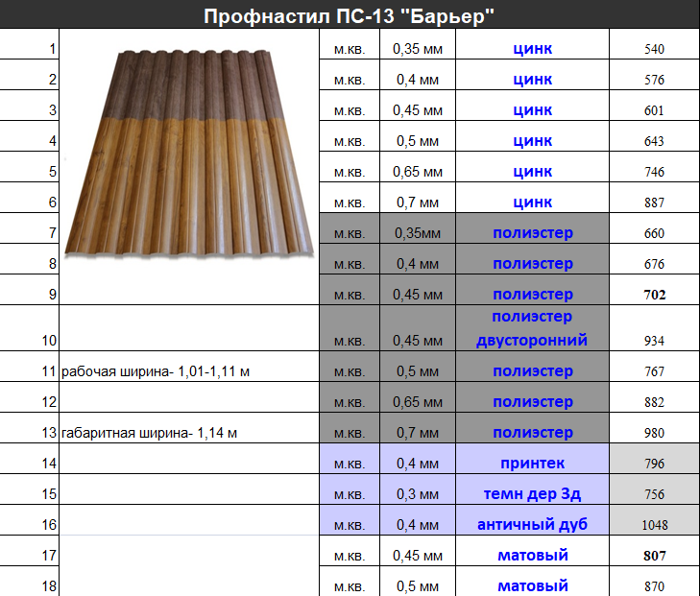Click row number 18
The image size is (700, 596).
click(49, 586)
